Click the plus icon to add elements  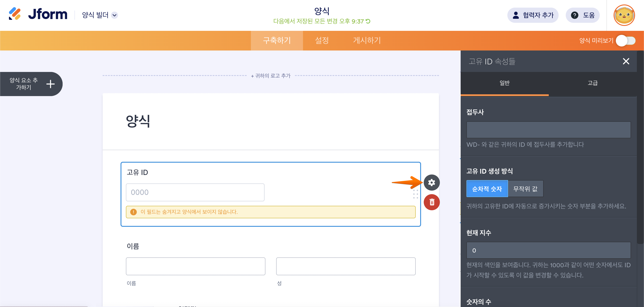pos(51,84)
